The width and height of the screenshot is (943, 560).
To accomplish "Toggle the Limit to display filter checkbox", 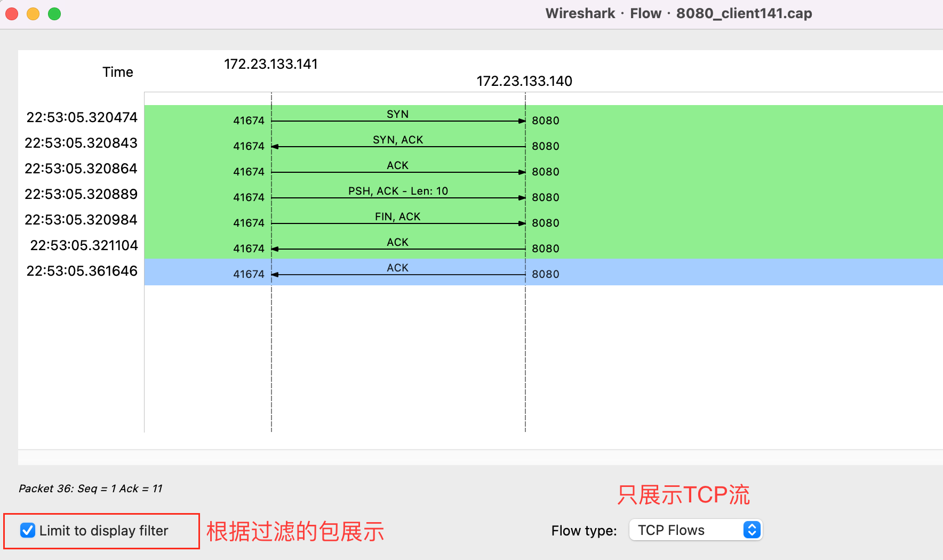I will point(28,530).
